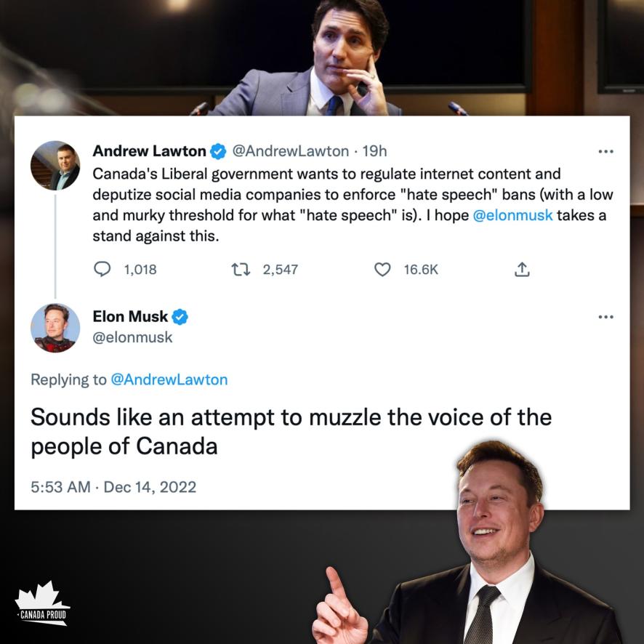Retweet Andrew Lawton's tweet
Image resolution: width=644 pixels, height=644 pixels.
click(241, 270)
